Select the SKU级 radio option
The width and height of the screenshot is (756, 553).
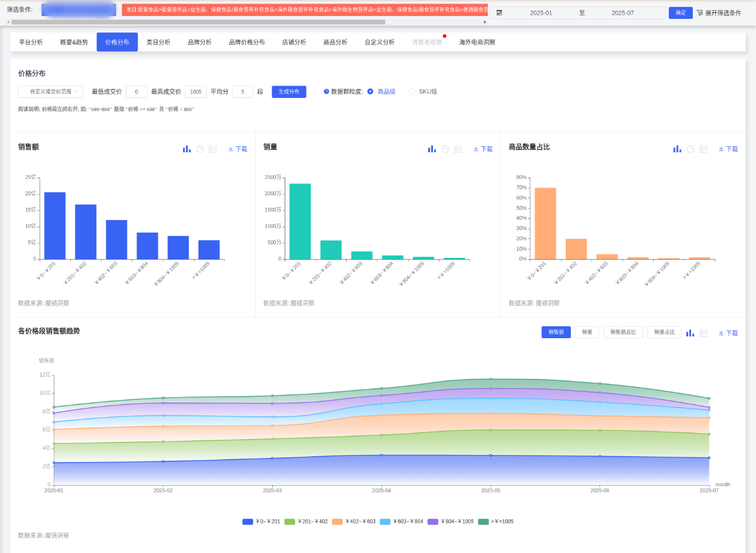pos(412,91)
